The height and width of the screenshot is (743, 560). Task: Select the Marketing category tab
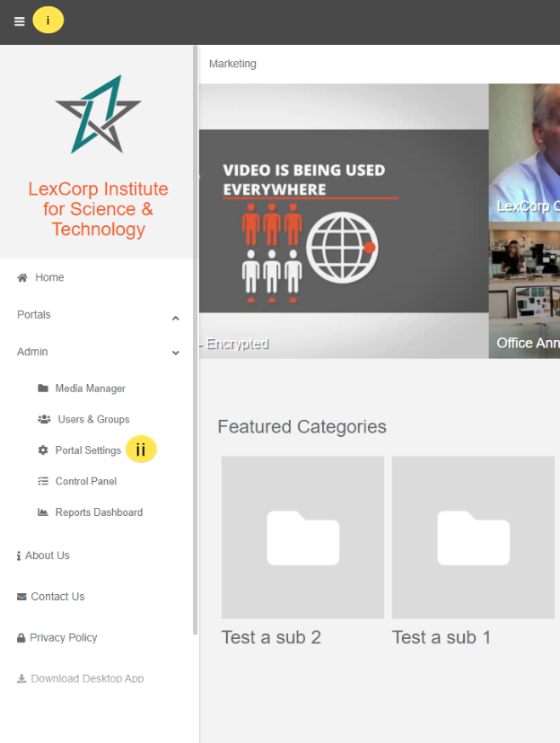click(232, 64)
